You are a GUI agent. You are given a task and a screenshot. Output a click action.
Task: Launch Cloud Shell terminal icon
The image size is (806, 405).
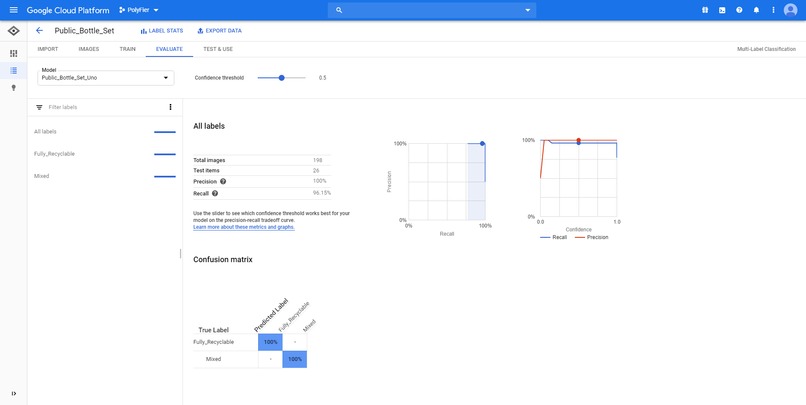(722, 10)
